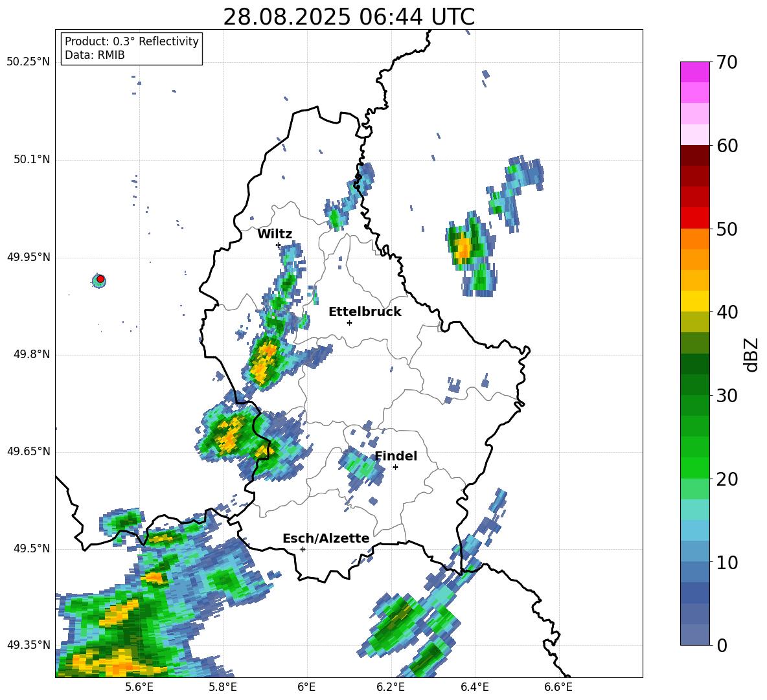767x700 pixels.
Task: Click the yellow colorbar segment just above 40
Action: point(694,301)
